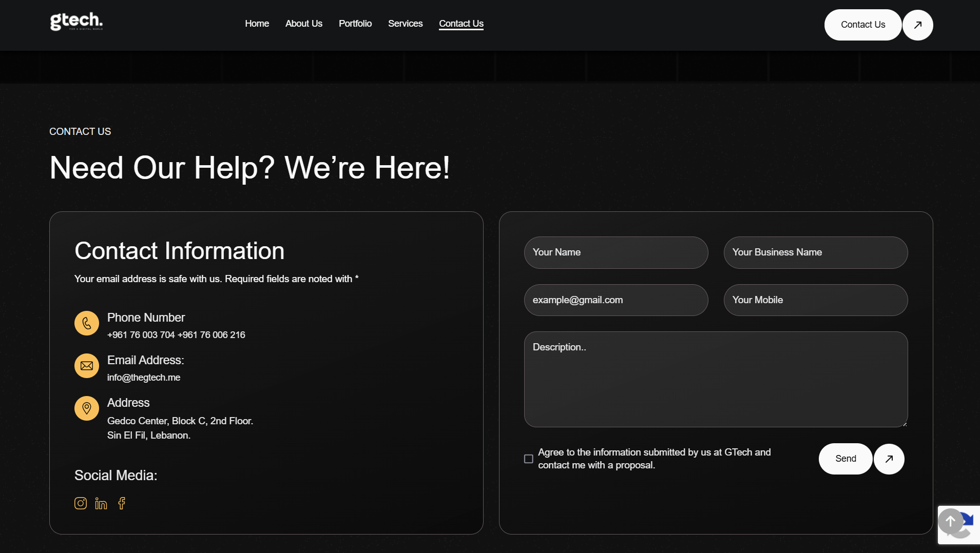This screenshot has height=553, width=980.
Task: Click the header Contact Us button
Action: coord(863,25)
